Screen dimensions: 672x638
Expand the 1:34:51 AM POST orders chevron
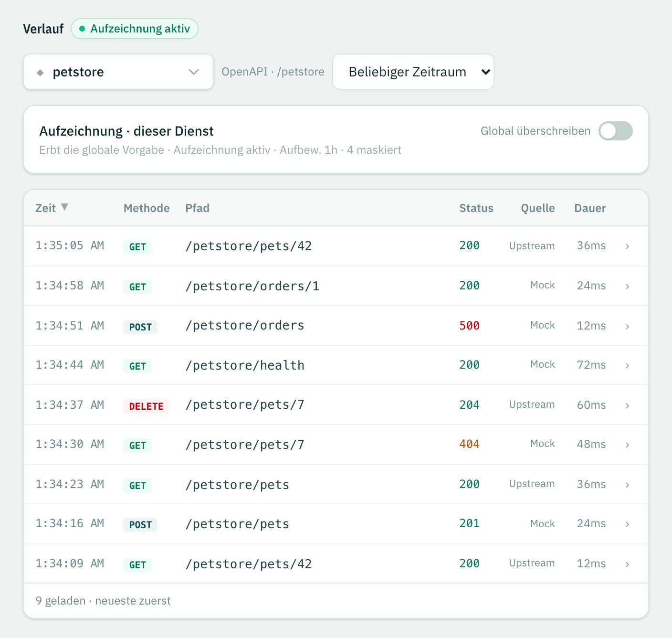627,327
